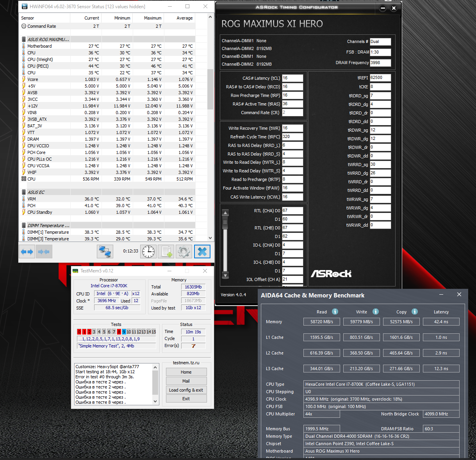Click the ASUS ROG MAXIMU... sensor group icon
The image size is (476, 460).
point(24,39)
